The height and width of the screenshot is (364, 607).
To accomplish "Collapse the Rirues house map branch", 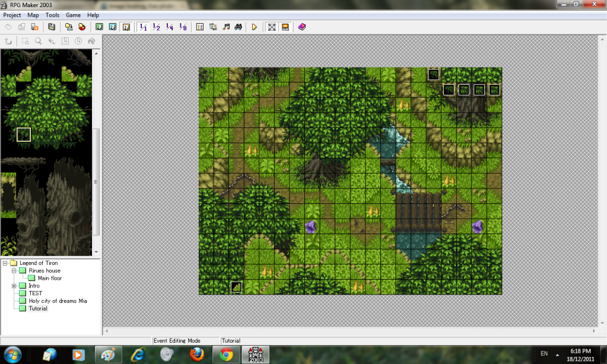I will point(14,271).
